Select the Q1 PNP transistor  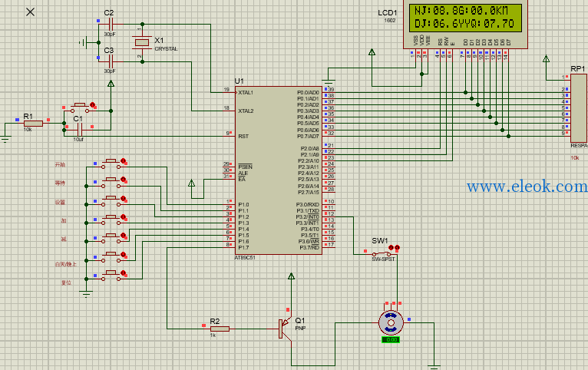[286, 329]
